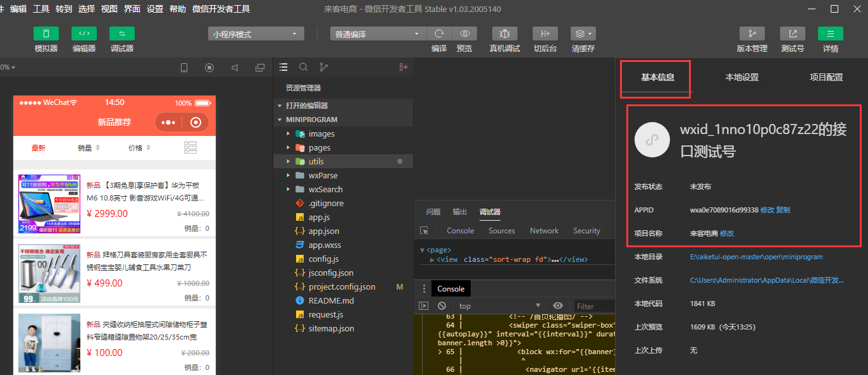Click 修改 link next to 项目名称
868x375 pixels.
[x=727, y=233]
